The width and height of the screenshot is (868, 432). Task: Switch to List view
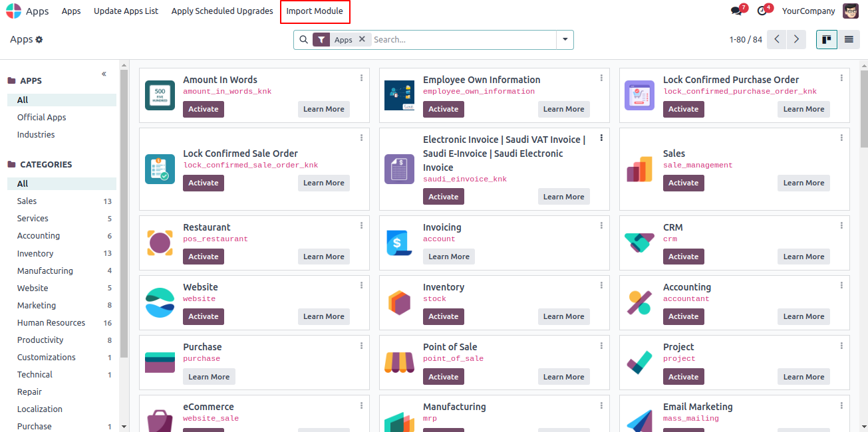(x=849, y=39)
